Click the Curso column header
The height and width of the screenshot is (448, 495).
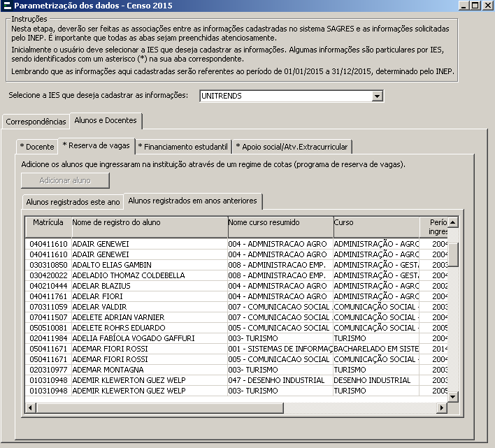(x=375, y=223)
